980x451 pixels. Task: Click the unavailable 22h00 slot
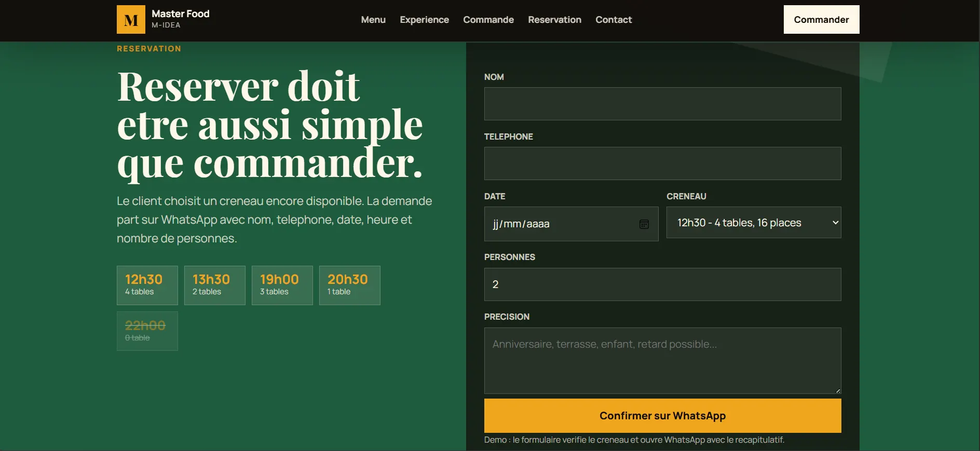[x=147, y=331]
